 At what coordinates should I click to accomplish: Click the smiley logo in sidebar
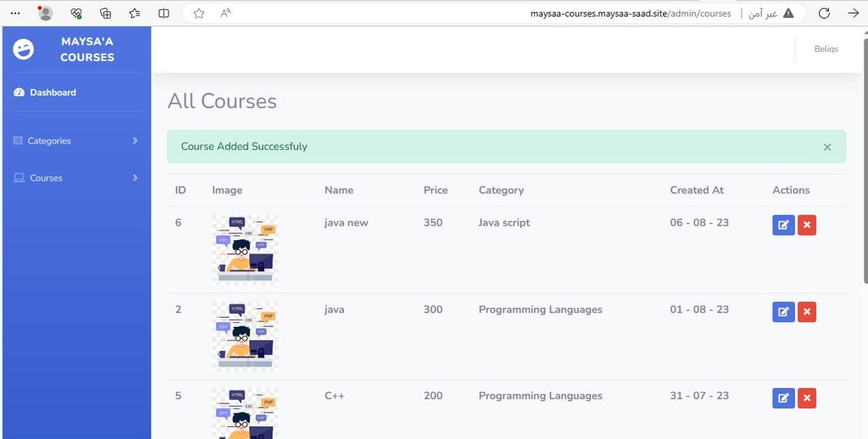coord(23,49)
